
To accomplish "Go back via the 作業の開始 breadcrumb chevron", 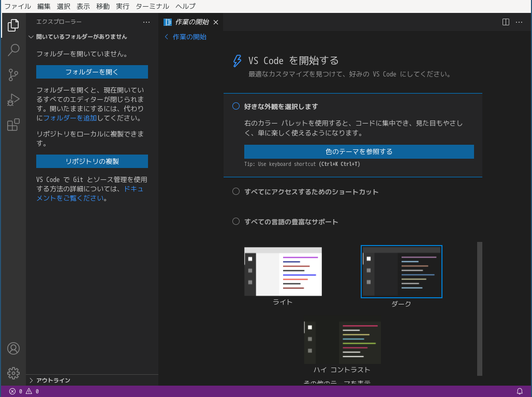I will pyautogui.click(x=166, y=37).
